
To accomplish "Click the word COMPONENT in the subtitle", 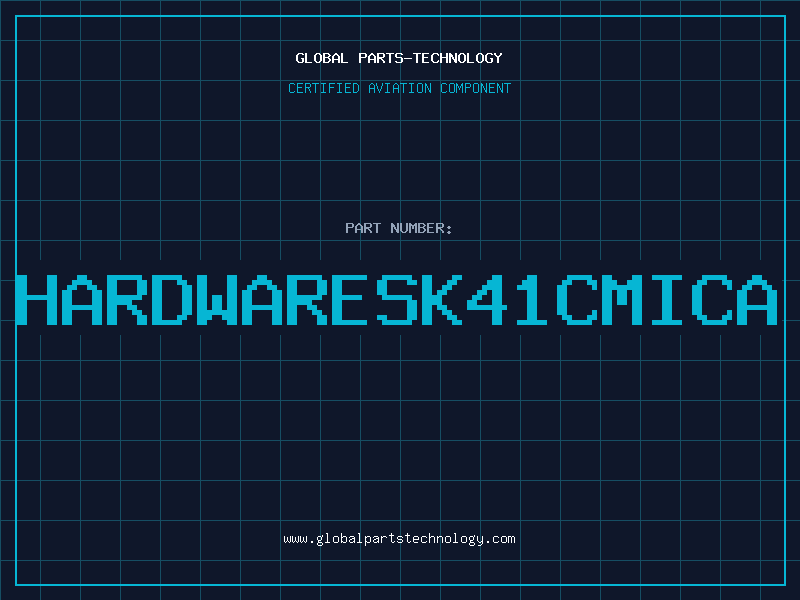I will (x=475, y=88).
